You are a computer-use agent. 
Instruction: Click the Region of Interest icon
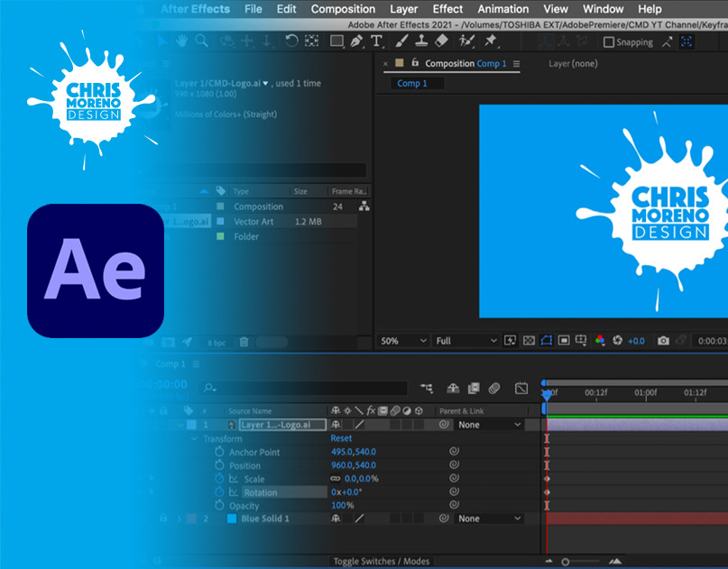[x=564, y=341]
